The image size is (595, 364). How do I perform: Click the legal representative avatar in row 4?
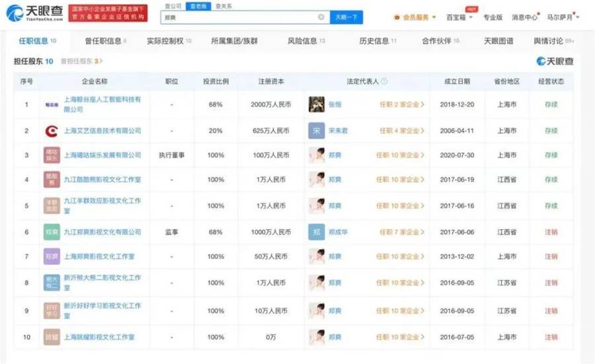coord(317,179)
